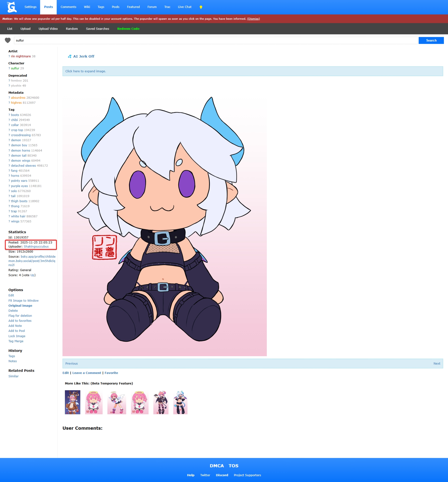Open the last blue-horned demon thumbnail

click(x=180, y=402)
